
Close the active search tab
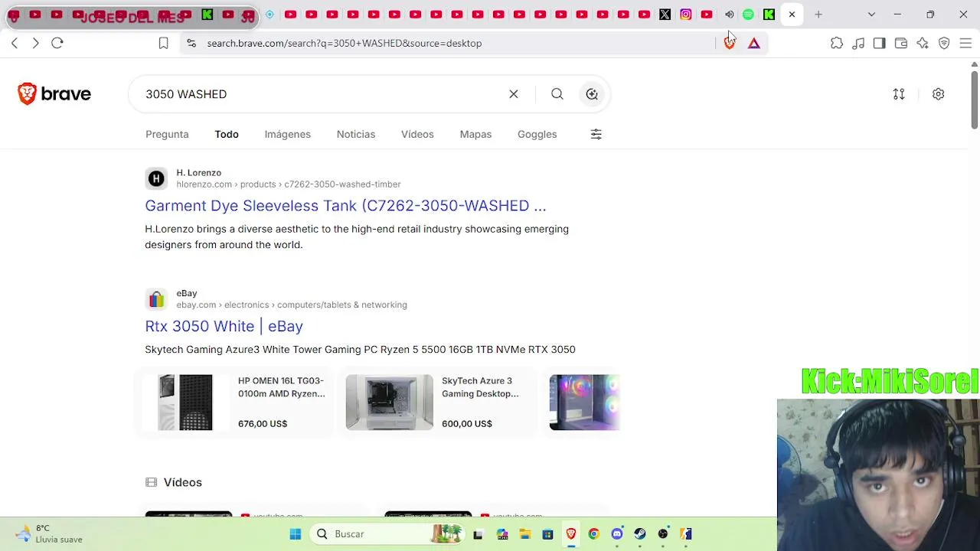coord(792,15)
